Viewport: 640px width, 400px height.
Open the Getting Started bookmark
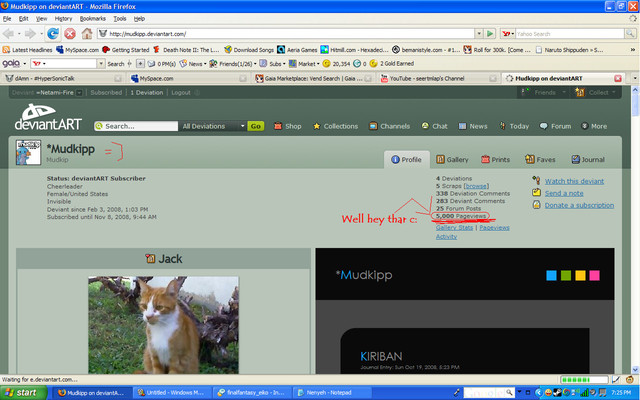(x=126, y=50)
